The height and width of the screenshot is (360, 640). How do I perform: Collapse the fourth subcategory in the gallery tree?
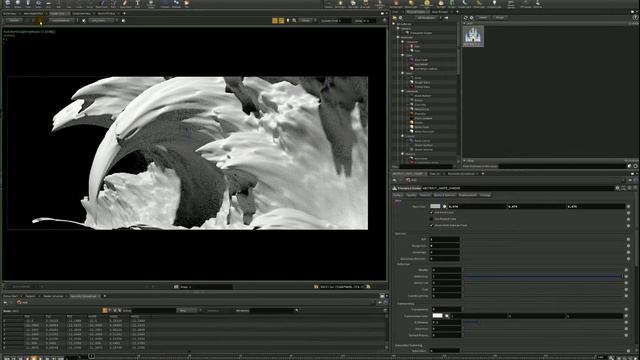[403, 91]
